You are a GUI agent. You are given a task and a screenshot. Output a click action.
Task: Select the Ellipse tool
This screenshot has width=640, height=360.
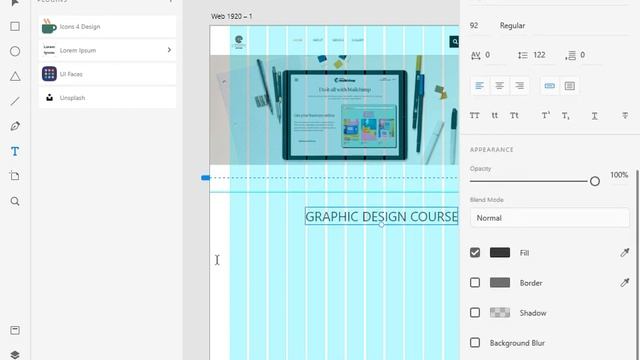(x=15, y=51)
